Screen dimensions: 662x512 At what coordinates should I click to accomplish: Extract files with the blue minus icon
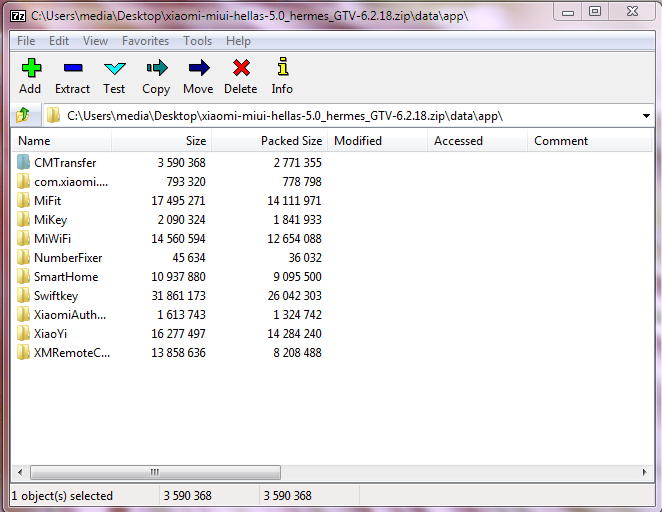pyautogui.click(x=73, y=68)
